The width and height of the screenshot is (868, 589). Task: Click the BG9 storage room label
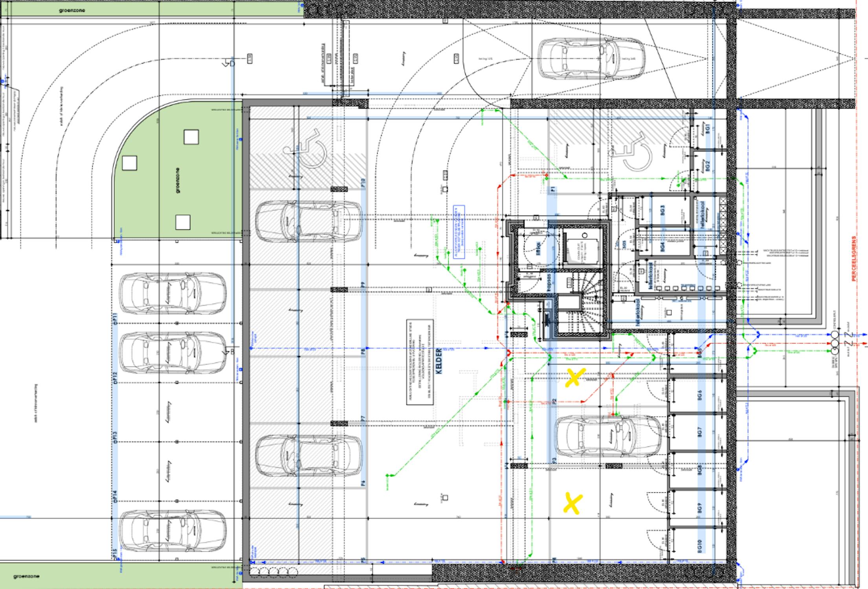pyautogui.click(x=700, y=508)
